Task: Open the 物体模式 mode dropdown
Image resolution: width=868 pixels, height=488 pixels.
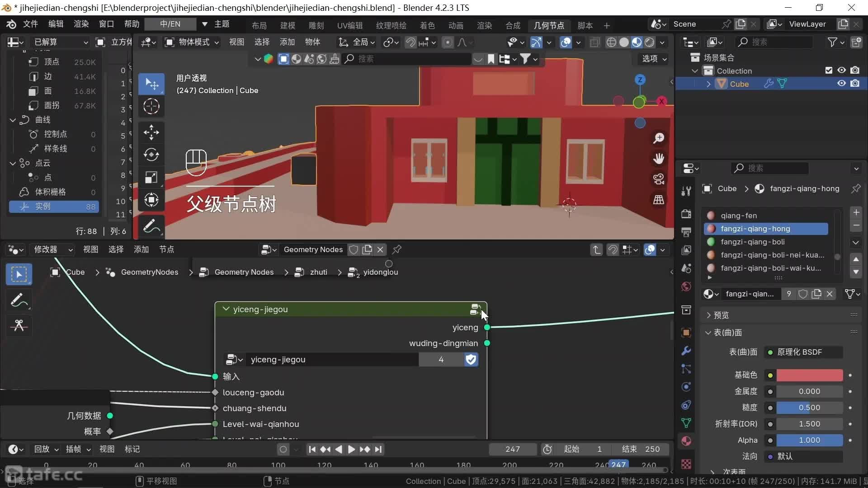Action: pos(193,42)
